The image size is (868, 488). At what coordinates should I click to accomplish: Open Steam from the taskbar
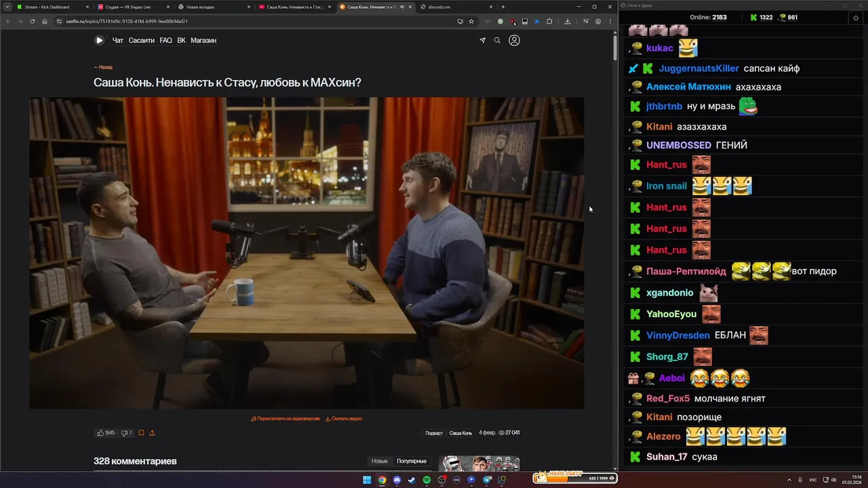(412, 480)
